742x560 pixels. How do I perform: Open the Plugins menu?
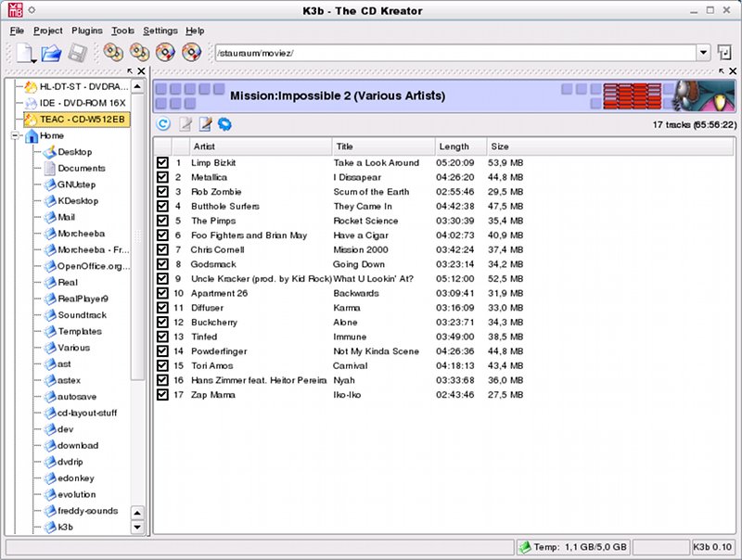coord(87,31)
